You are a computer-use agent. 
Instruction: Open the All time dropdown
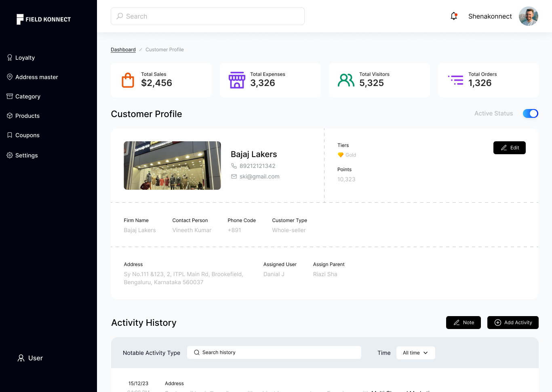(x=416, y=353)
